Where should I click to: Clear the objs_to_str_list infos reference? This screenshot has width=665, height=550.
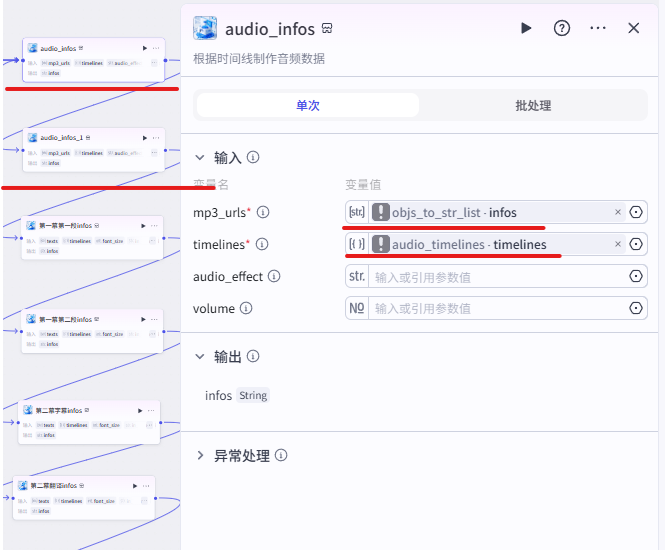point(618,212)
